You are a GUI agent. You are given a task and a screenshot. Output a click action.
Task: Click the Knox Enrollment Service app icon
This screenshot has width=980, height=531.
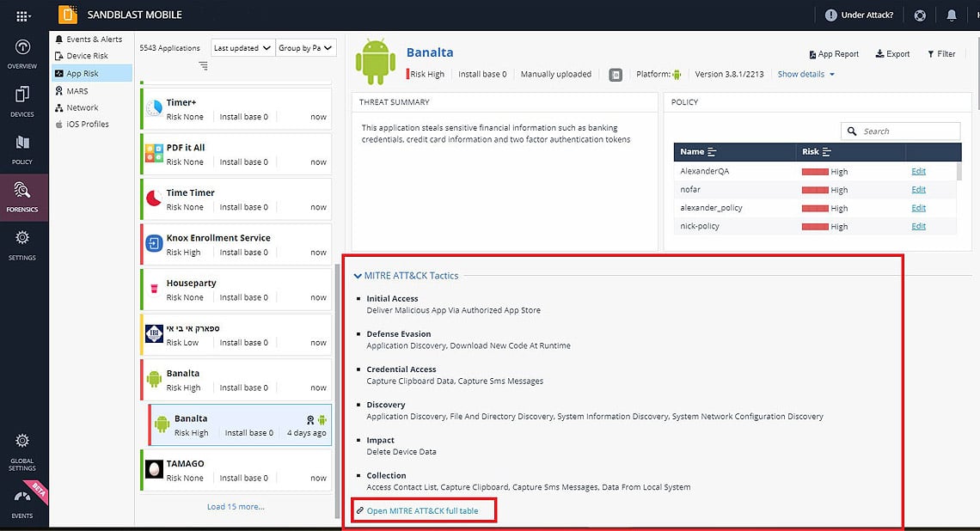(154, 243)
